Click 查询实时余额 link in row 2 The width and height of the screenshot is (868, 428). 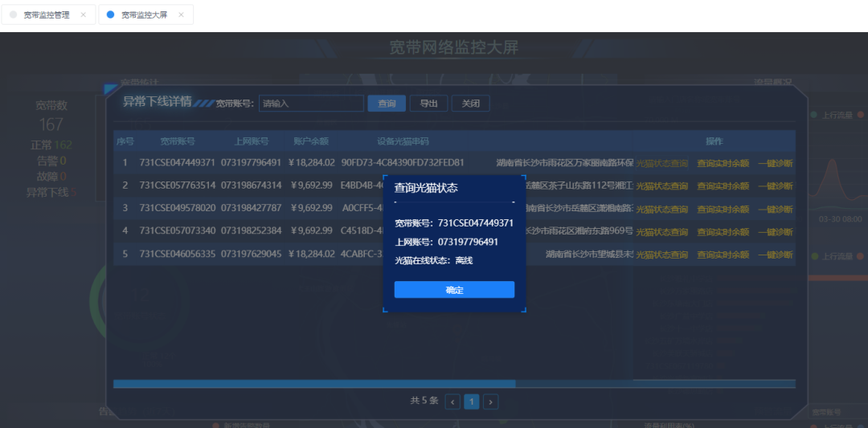pos(723,186)
